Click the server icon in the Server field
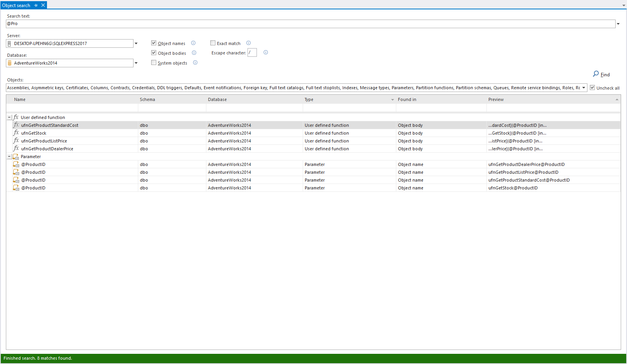The image size is (627, 364). pos(9,43)
